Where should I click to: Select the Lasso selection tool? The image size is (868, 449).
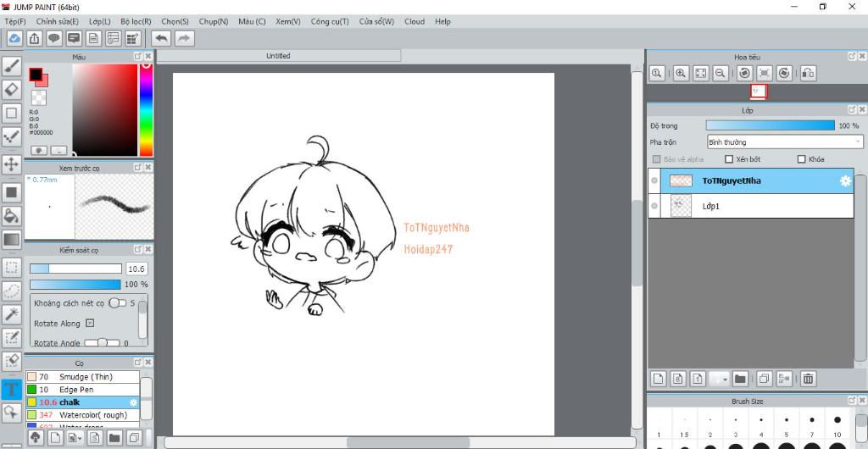[x=12, y=291]
